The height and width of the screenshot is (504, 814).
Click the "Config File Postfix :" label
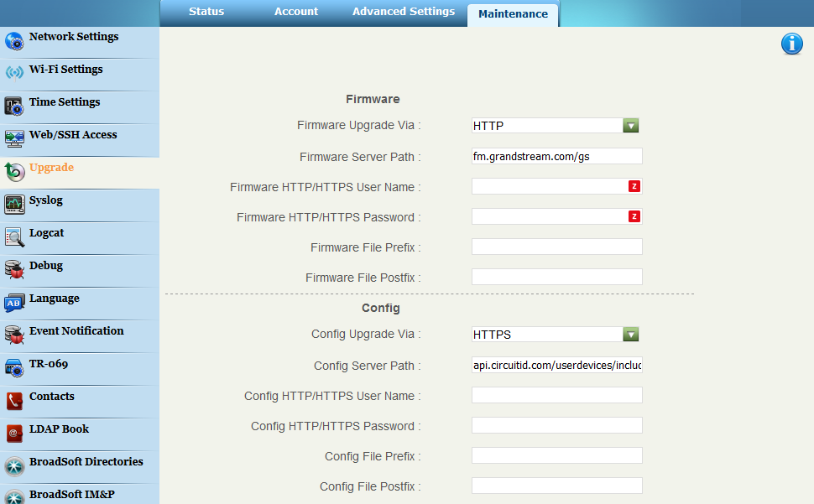pos(370,486)
